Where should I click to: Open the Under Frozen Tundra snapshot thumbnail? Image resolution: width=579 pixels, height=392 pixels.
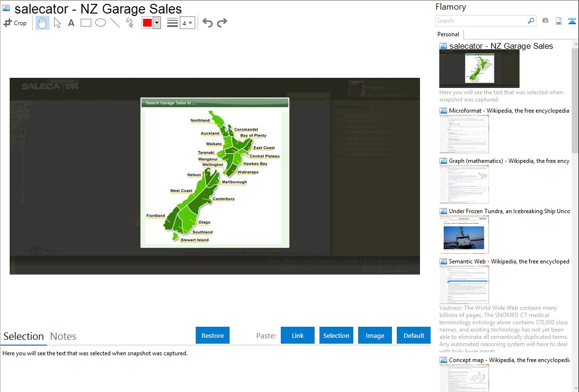click(464, 234)
